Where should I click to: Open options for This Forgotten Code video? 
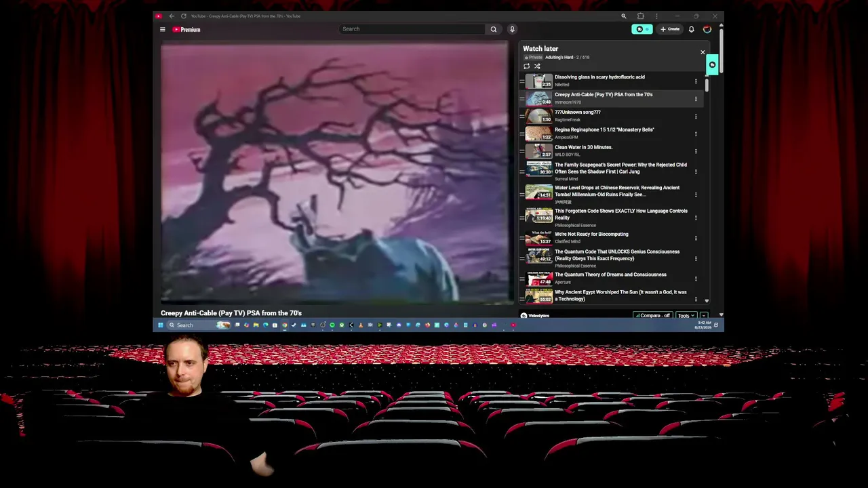(x=695, y=218)
